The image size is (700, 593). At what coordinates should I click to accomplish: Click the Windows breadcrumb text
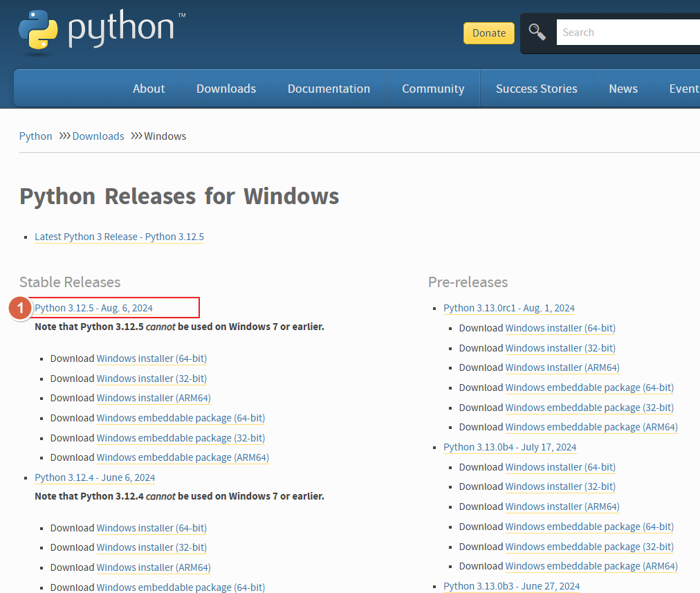(x=165, y=136)
